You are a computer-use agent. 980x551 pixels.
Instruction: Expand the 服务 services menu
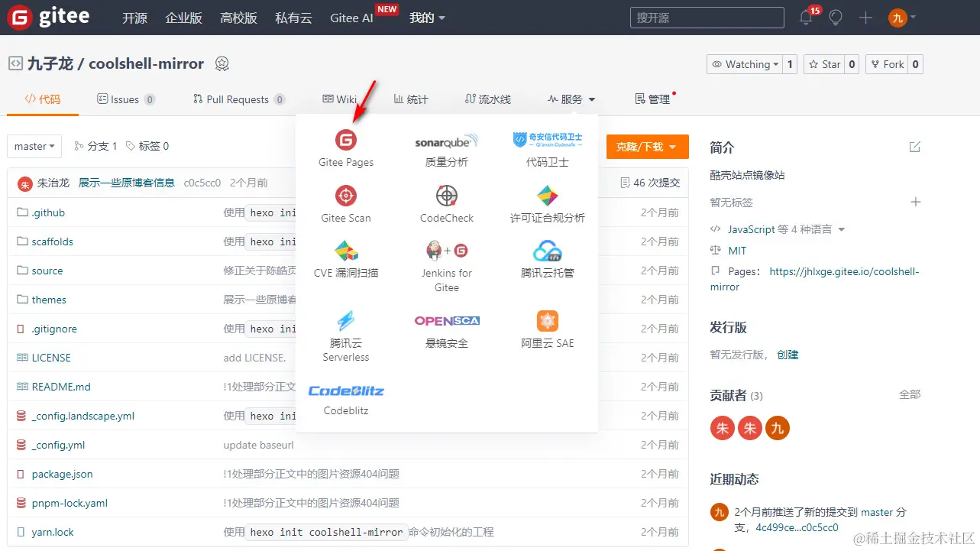571,99
